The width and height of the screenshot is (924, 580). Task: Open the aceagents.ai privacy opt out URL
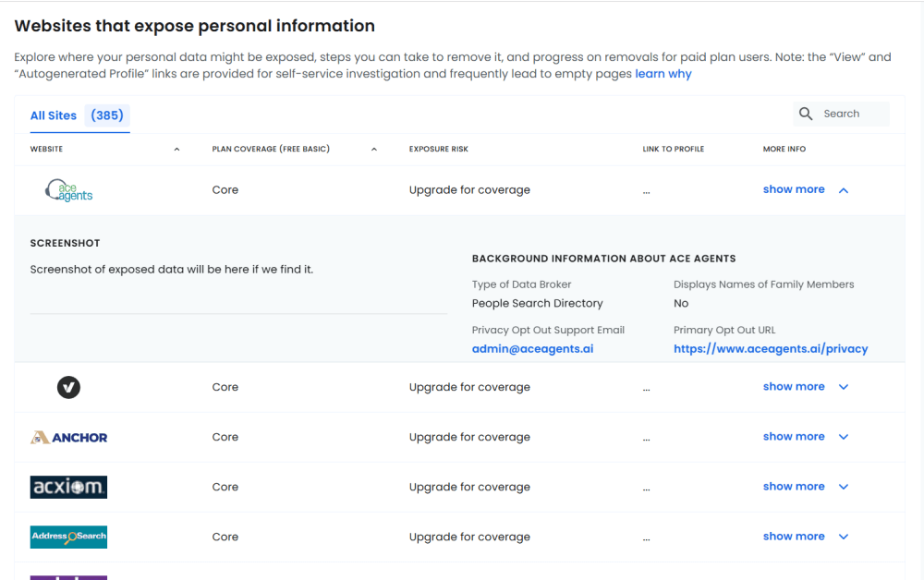pyautogui.click(x=771, y=349)
